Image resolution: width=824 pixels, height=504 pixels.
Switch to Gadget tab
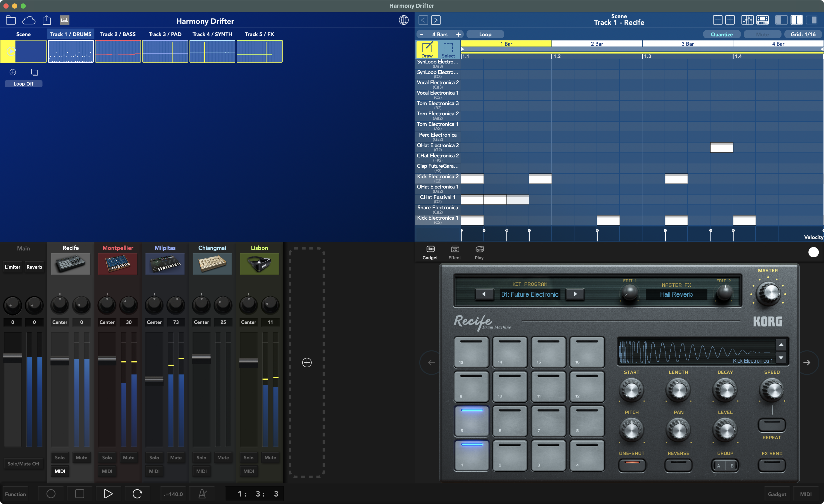[430, 253]
